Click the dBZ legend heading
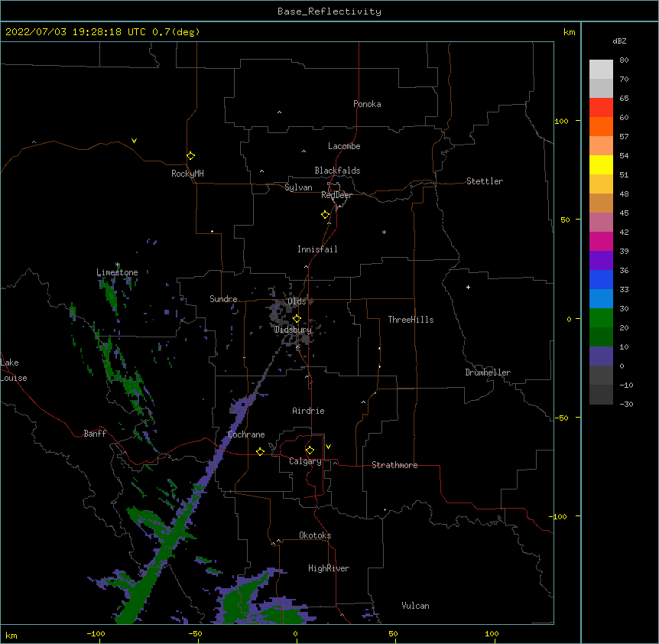Image resolution: width=659 pixels, height=644 pixels. (619, 41)
